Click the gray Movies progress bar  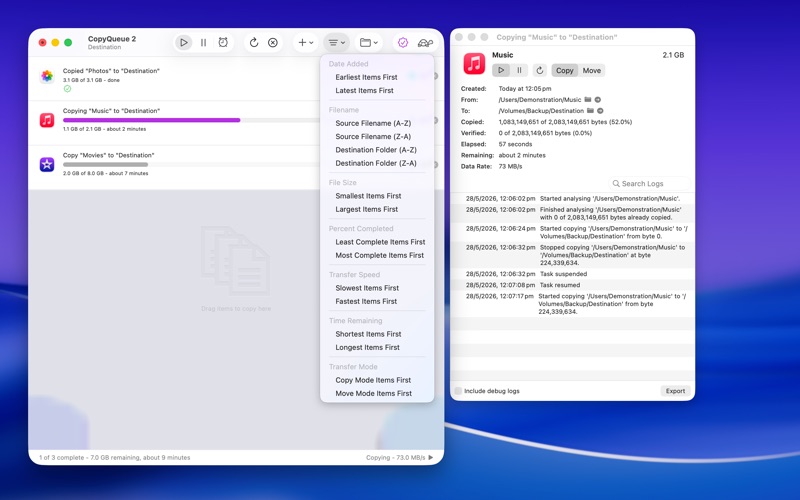106,164
